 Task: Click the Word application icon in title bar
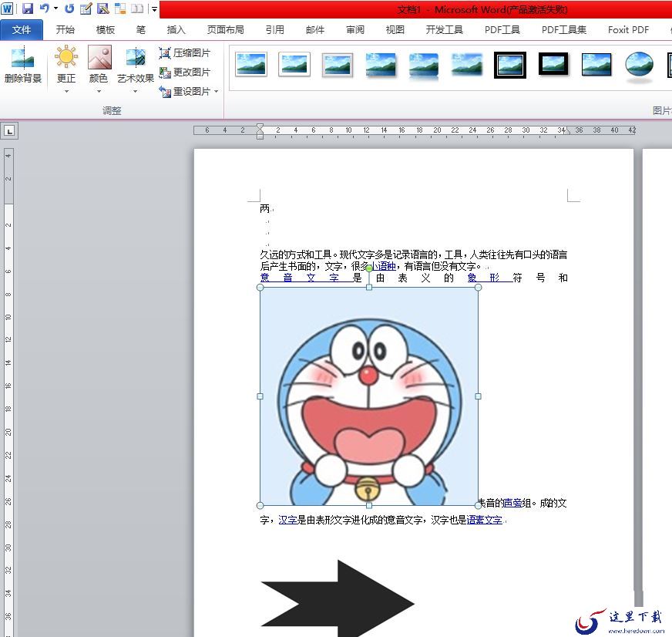(7, 8)
